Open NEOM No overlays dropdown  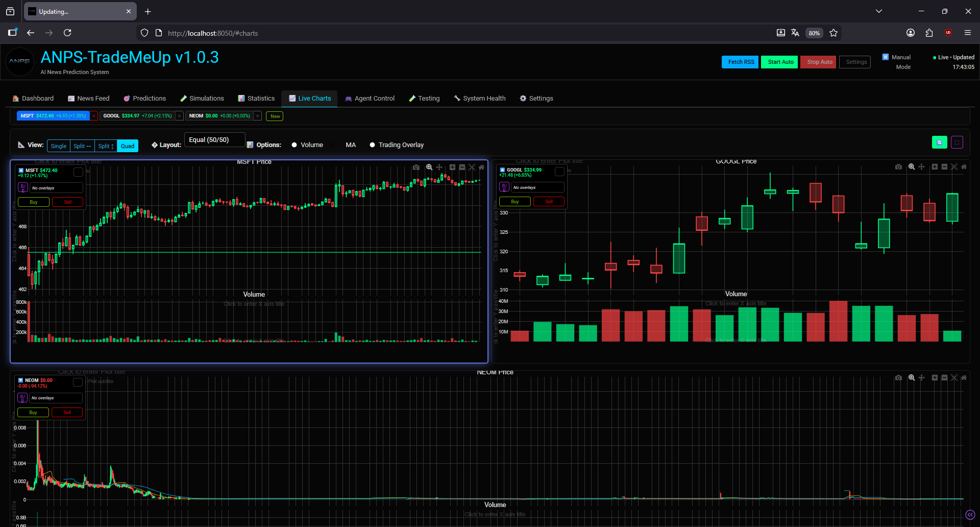56,398
